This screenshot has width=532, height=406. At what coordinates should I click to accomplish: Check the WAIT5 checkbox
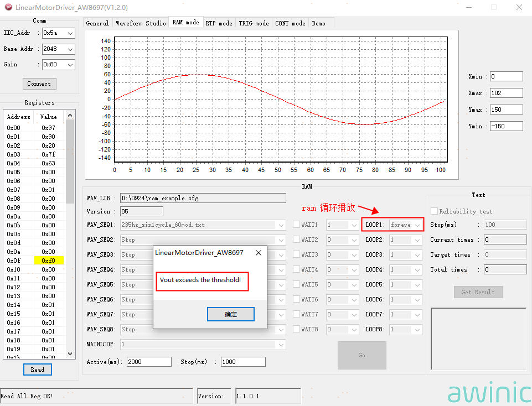click(297, 284)
